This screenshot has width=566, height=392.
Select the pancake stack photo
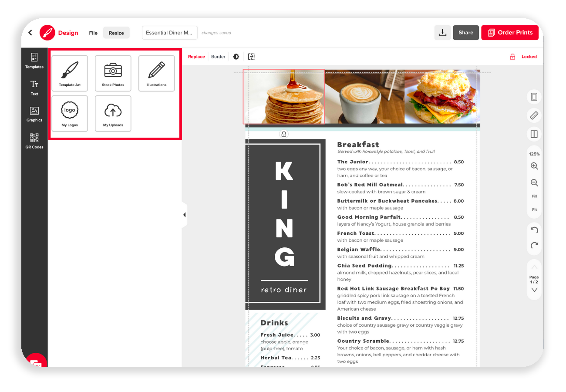tap(284, 97)
